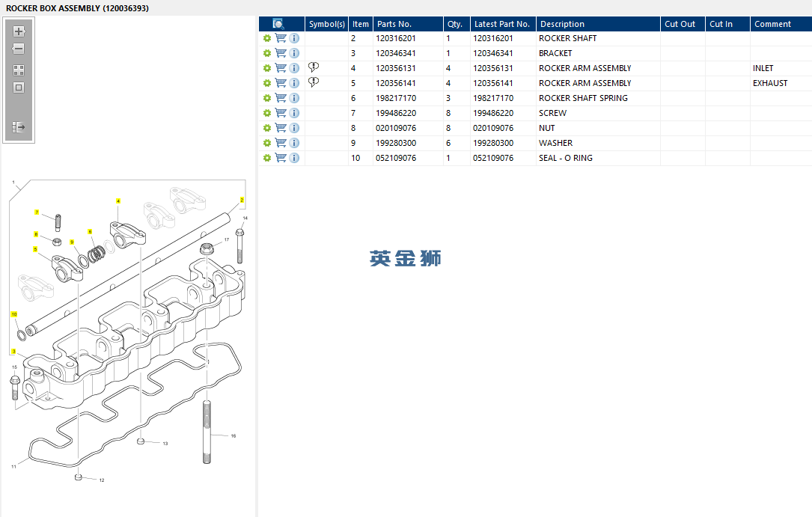The width and height of the screenshot is (812, 517).
Task: Click the single-square fit view icon
Action: point(19,88)
